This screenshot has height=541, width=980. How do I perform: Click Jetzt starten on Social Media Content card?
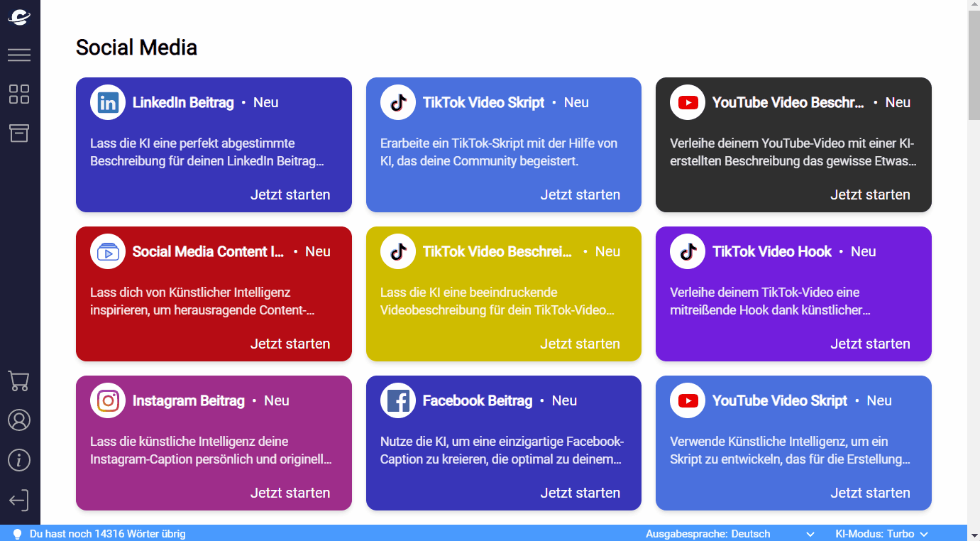[290, 344]
